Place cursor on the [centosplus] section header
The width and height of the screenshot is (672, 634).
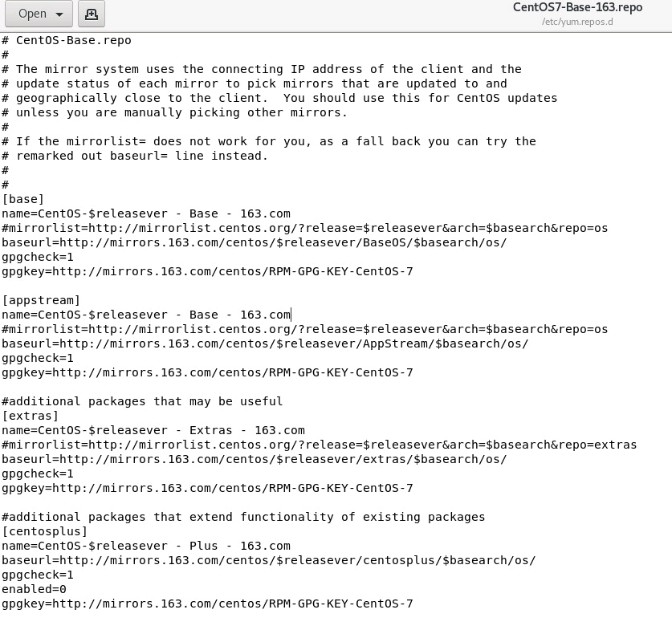click(45, 531)
